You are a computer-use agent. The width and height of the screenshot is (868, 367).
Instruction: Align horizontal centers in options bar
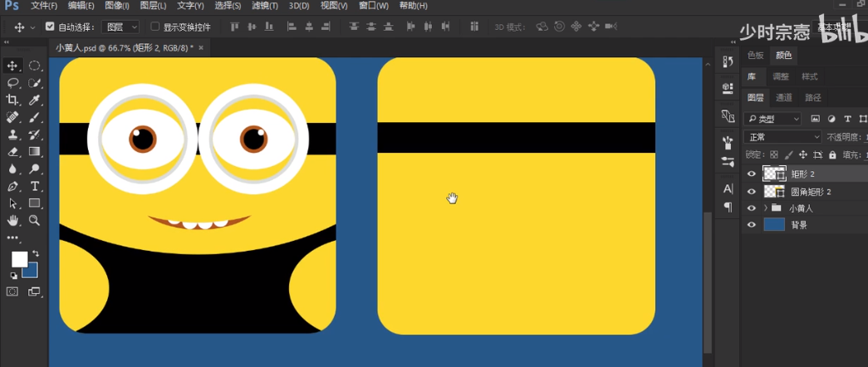click(x=309, y=27)
